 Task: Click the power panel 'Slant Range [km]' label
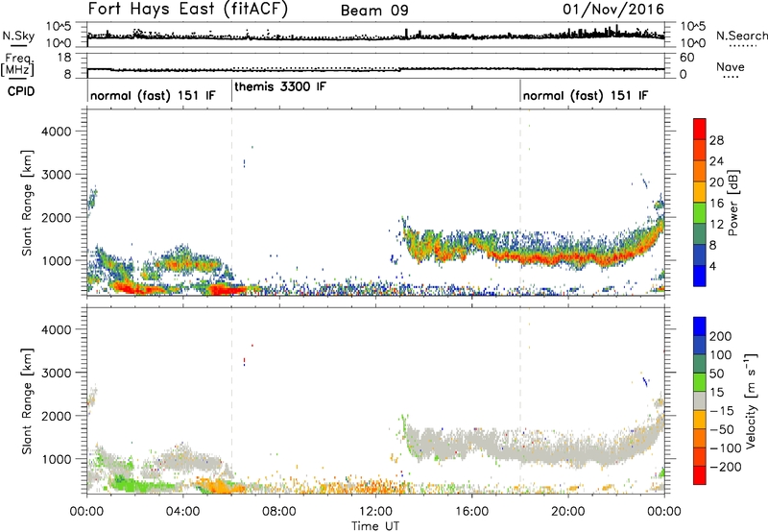click(27, 203)
